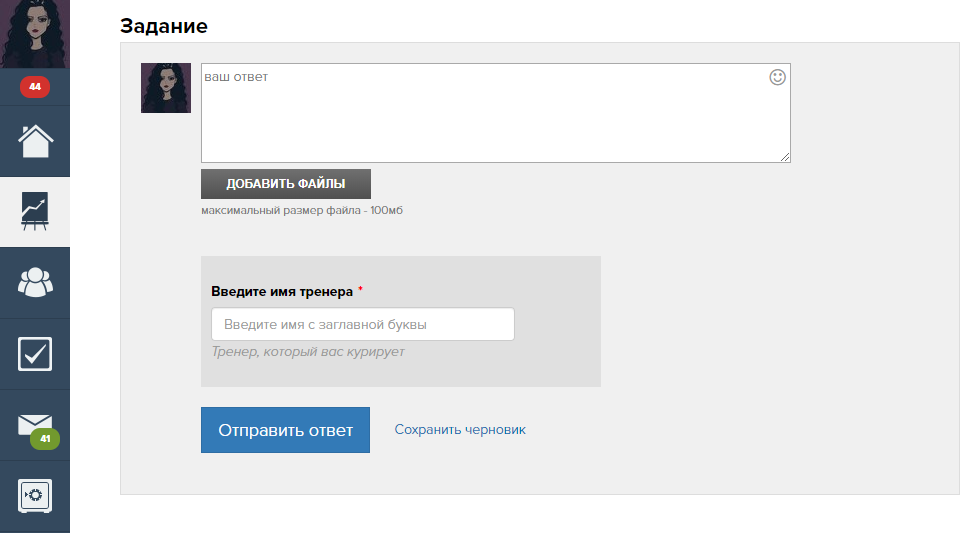This screenshot has height=533, width=977.
Task: Click the user avatar beside the answer field
Action: [166, 88]
